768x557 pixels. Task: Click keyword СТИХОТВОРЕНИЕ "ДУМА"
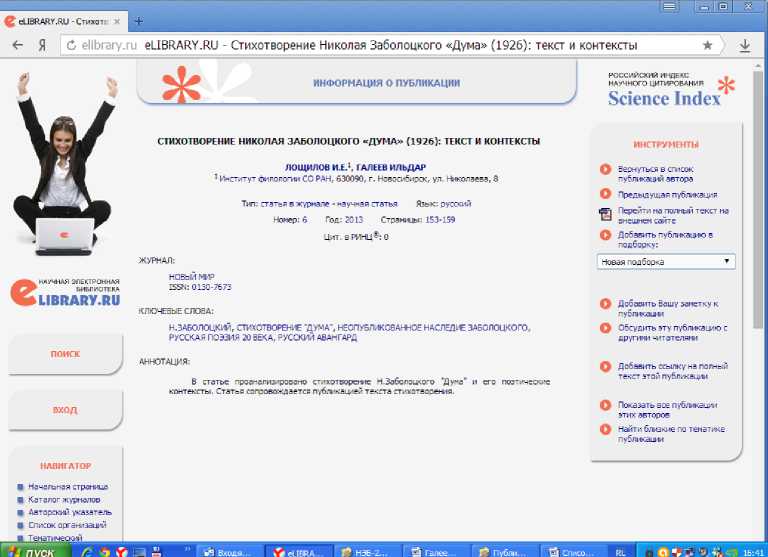[x=286, y=328]
